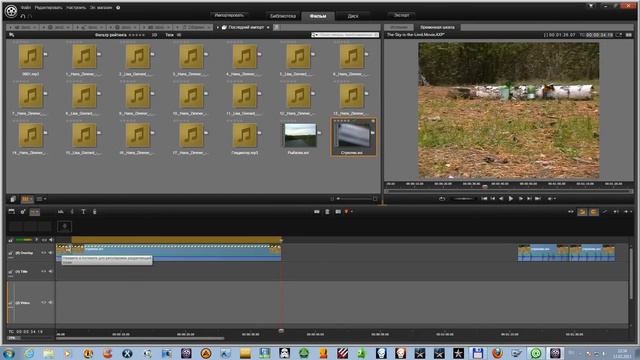Adjust the shuttle speed slider in preview
This screenshot has height=360, width=640.
463,199
